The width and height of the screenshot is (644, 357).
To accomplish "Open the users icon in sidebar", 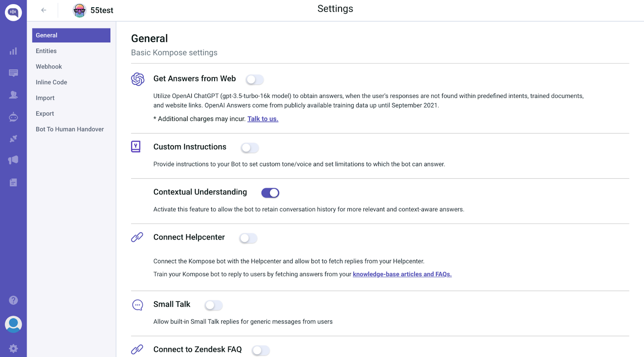I will pos(13,95).
